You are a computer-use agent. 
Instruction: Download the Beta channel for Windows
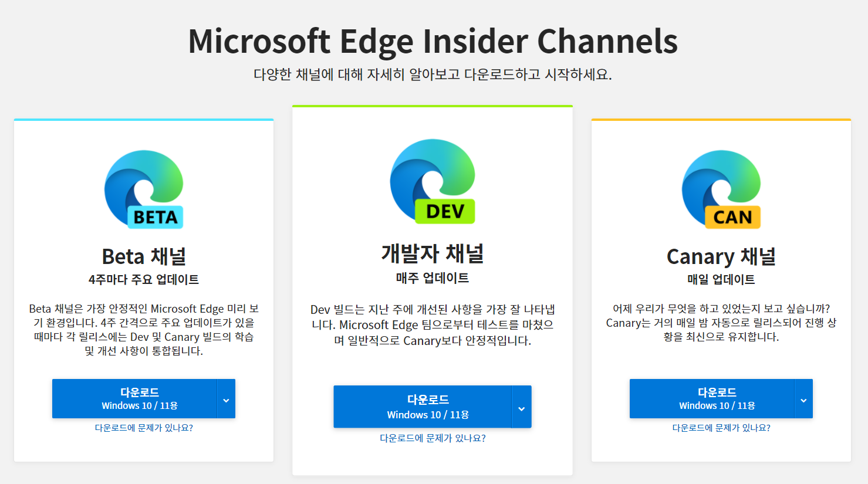(x=134, y=398)
